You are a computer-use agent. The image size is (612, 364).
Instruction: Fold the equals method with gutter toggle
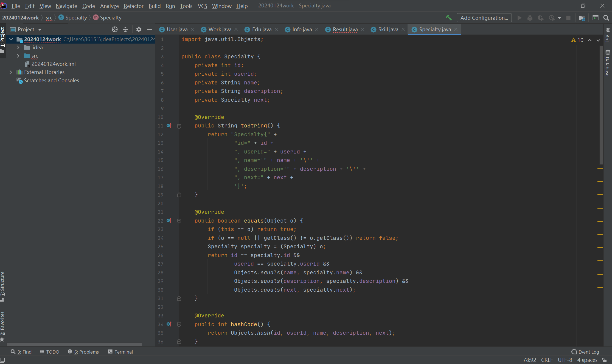tap(179, 221)
